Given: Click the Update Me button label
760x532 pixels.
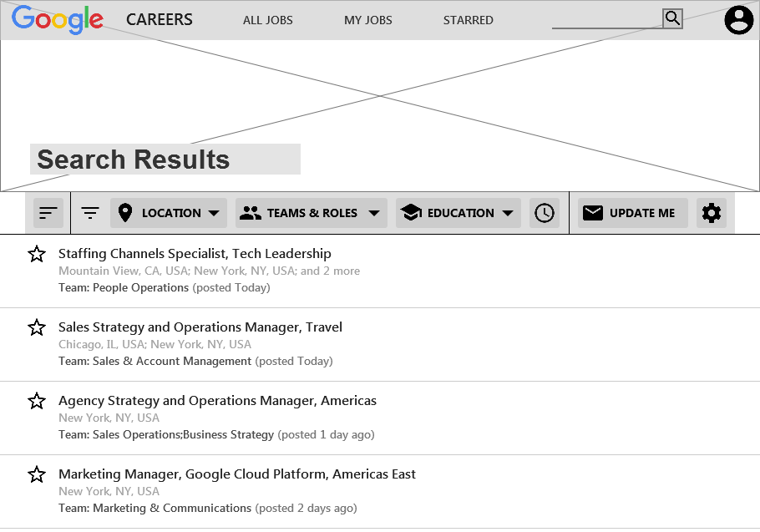Looking at the screenshot, I should click(x=642, y=213).
